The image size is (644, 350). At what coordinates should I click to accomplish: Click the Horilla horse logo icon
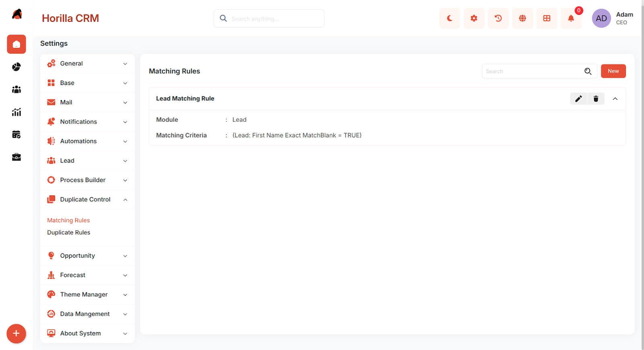tap(17, 14)
